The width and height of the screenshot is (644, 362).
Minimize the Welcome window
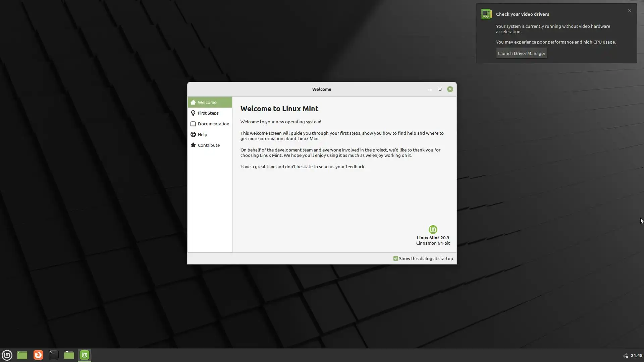430,89
